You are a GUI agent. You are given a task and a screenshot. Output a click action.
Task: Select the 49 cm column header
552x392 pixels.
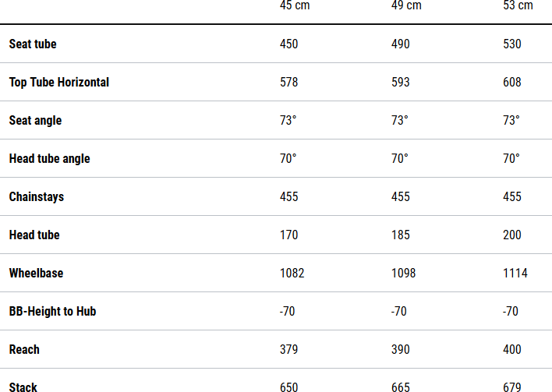tap(406, 6)
